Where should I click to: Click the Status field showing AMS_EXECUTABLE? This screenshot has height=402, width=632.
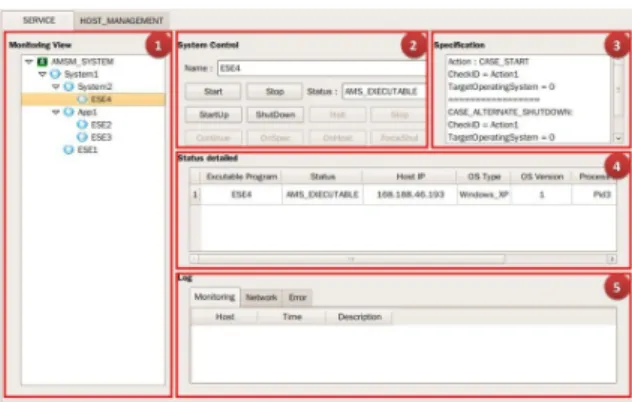(x=384, y=92)
